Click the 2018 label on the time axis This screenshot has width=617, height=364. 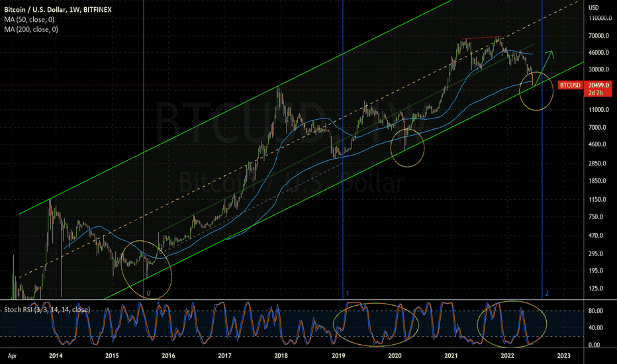(281, 356)
